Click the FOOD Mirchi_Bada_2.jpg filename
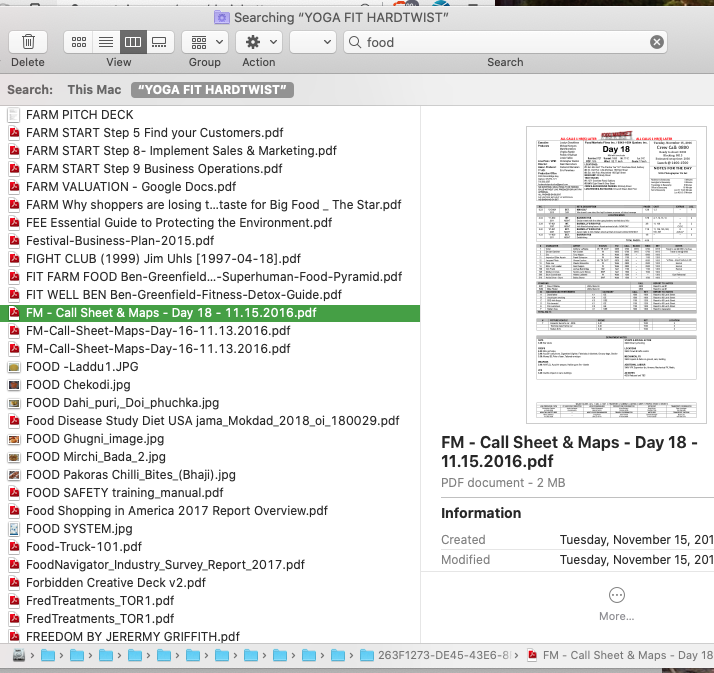Image resolution: width=714 pixels, height=673 pixels. (x=96, y=457)
